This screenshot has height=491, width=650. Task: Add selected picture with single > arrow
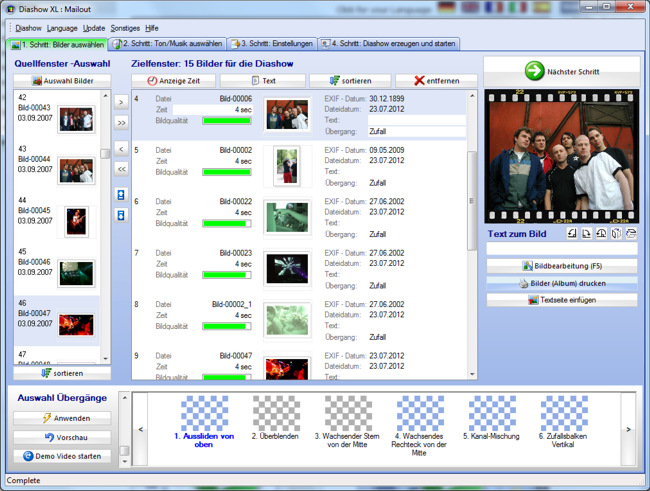[121, 102]
